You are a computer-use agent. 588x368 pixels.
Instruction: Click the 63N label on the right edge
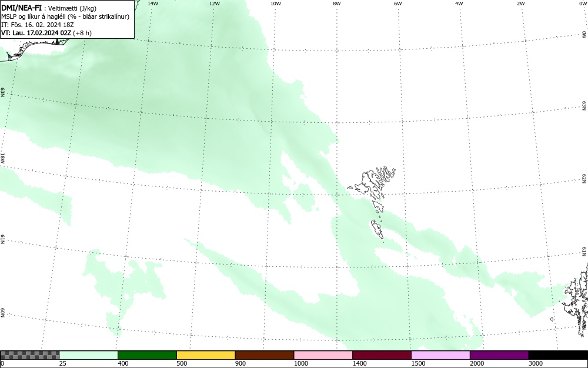pyautogui.click(x=584, y=106)
